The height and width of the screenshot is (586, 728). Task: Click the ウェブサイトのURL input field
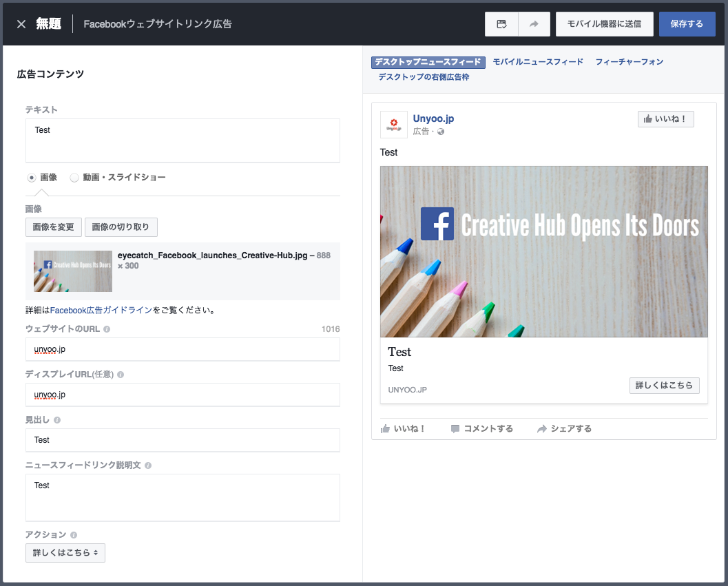pyautogui.click(x=183, y=349)
